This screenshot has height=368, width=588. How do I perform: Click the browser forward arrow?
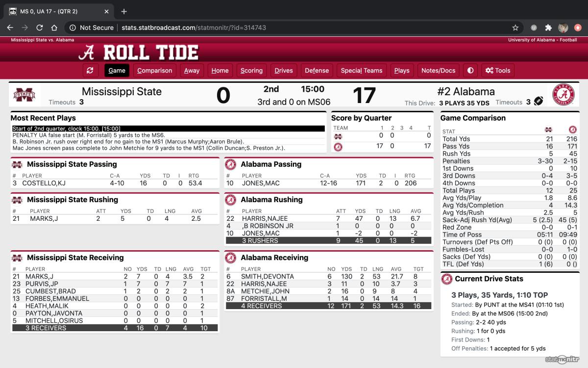tap(24, 27)
